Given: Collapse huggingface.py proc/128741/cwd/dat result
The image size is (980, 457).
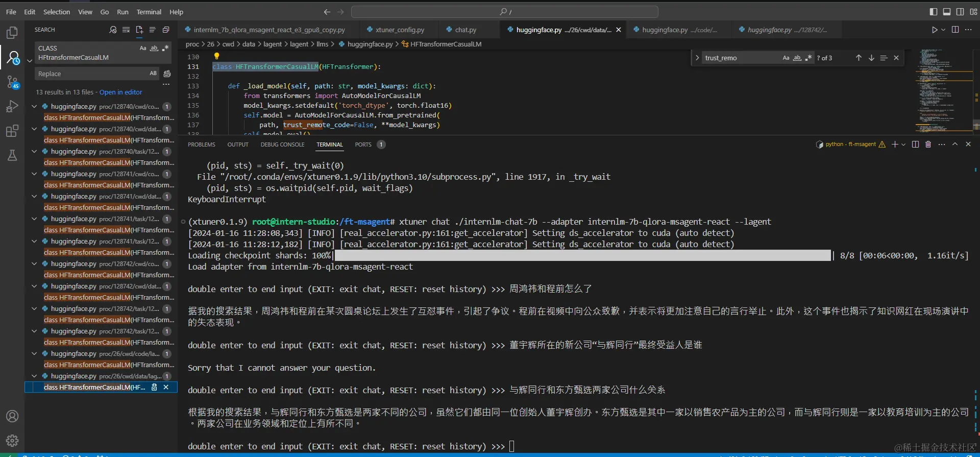Looking at the screenshot, I should coord(34,197).
